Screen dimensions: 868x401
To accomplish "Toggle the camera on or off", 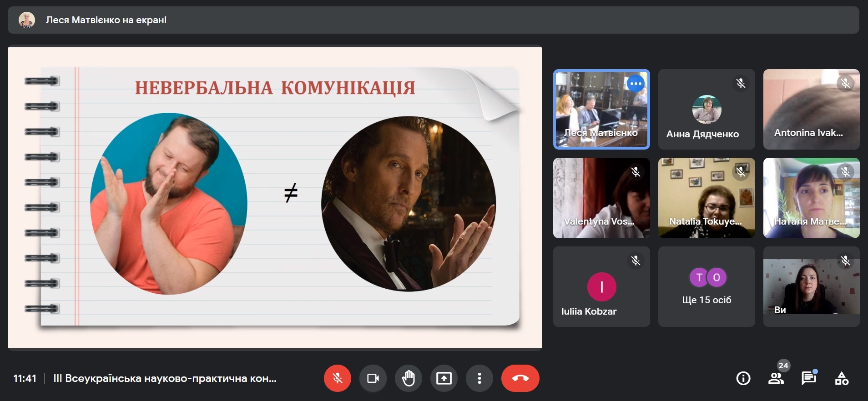I will coord(373,378).
